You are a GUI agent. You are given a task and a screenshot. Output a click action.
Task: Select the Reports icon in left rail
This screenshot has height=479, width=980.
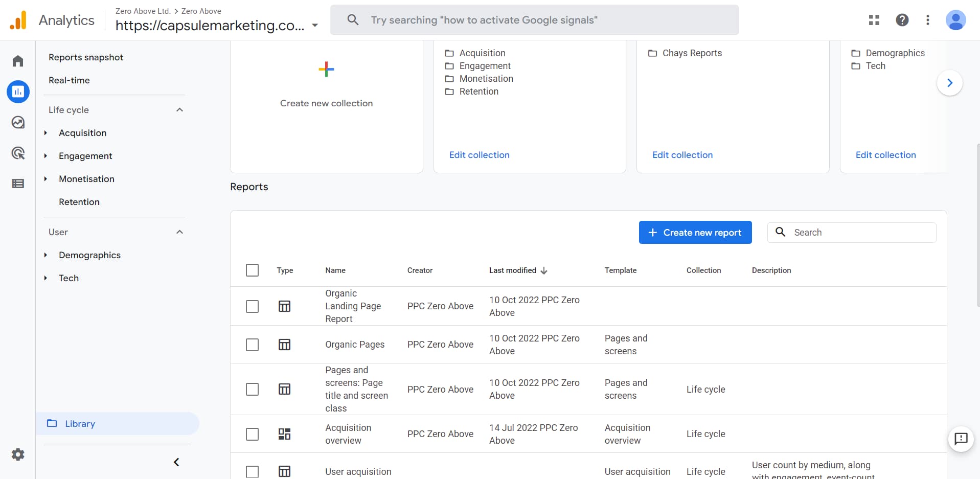click(18, 92)
